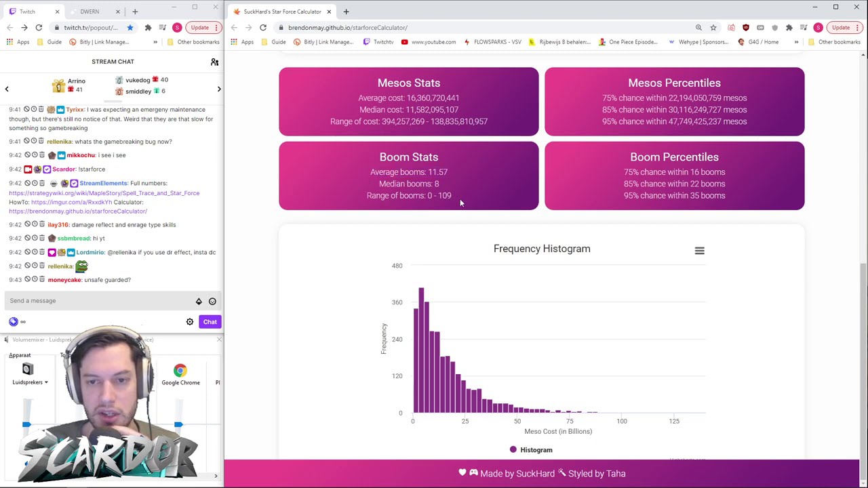Open www.youtube.com bookmark
Image resolution: width=868 pixels, height=488 pixels.
tap(428, 42)
